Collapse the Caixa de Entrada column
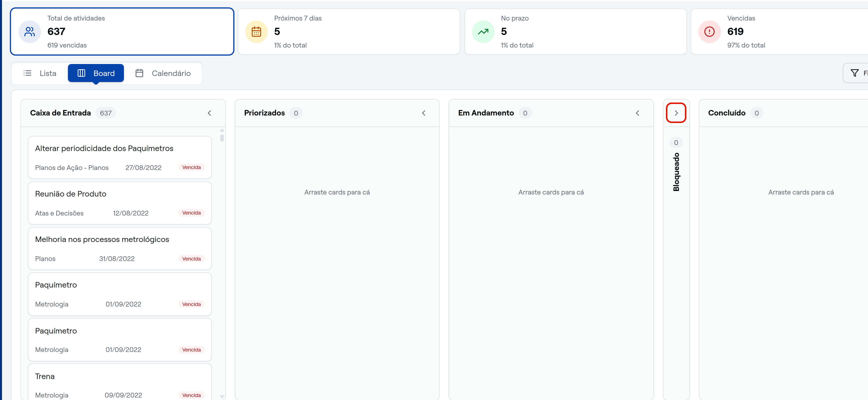 tap(210, 113)
